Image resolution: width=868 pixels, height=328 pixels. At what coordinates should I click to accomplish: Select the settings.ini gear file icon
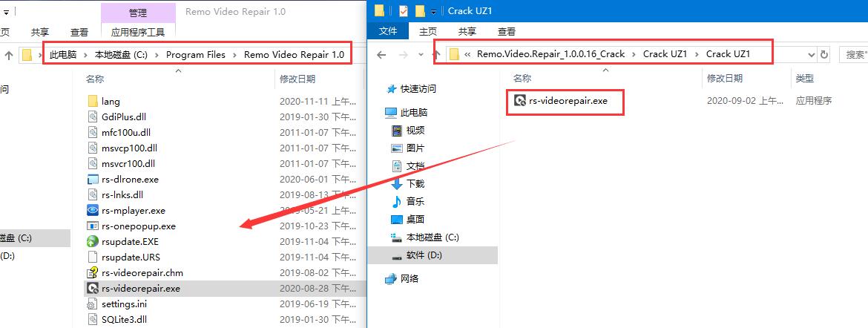pos(93,304)
